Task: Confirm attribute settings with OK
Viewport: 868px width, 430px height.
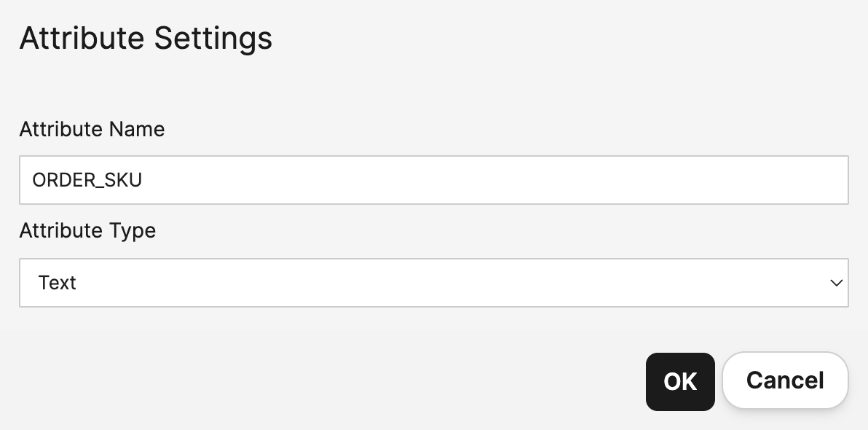Action: pos(680,381)
